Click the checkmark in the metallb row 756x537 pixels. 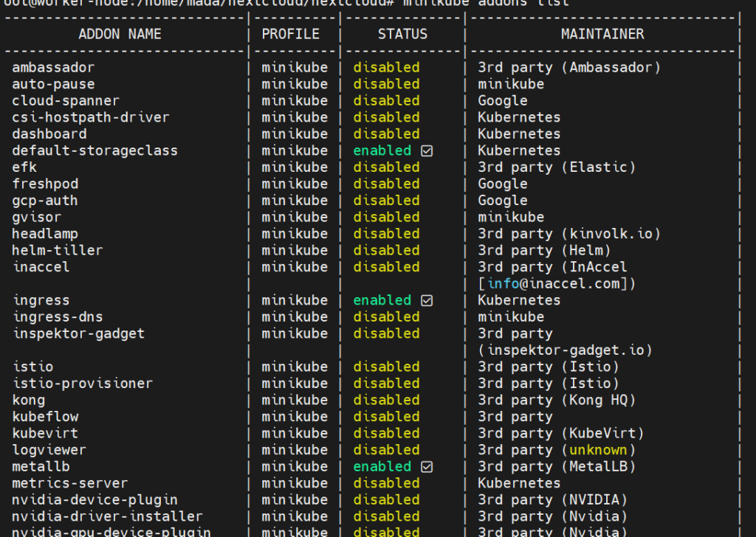click(426, 467)
